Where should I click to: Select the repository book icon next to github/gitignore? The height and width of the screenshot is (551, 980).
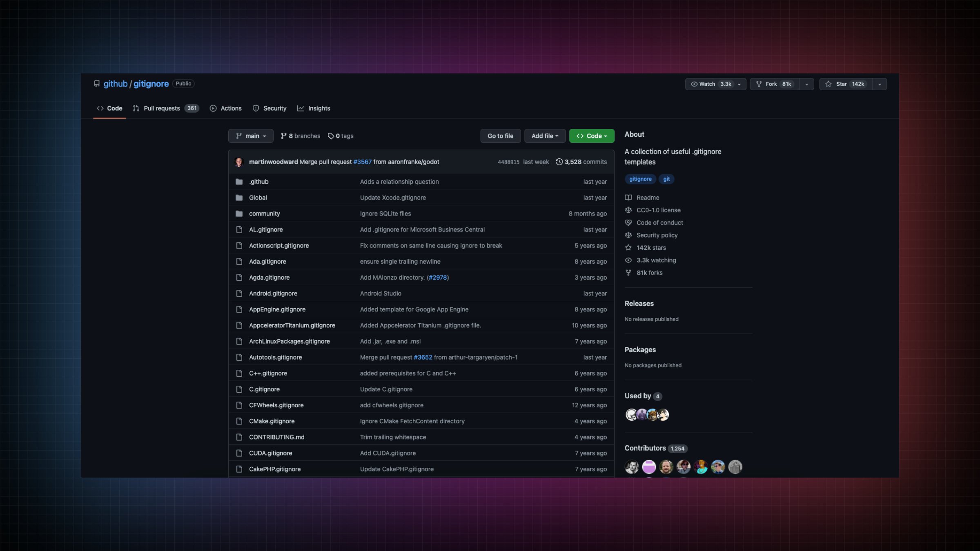coord(97,83)
